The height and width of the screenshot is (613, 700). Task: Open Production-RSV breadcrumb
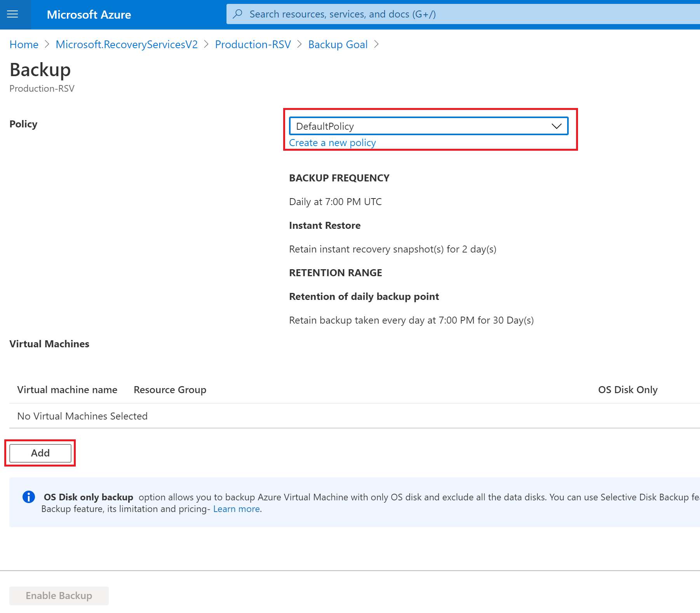(252, 44)
